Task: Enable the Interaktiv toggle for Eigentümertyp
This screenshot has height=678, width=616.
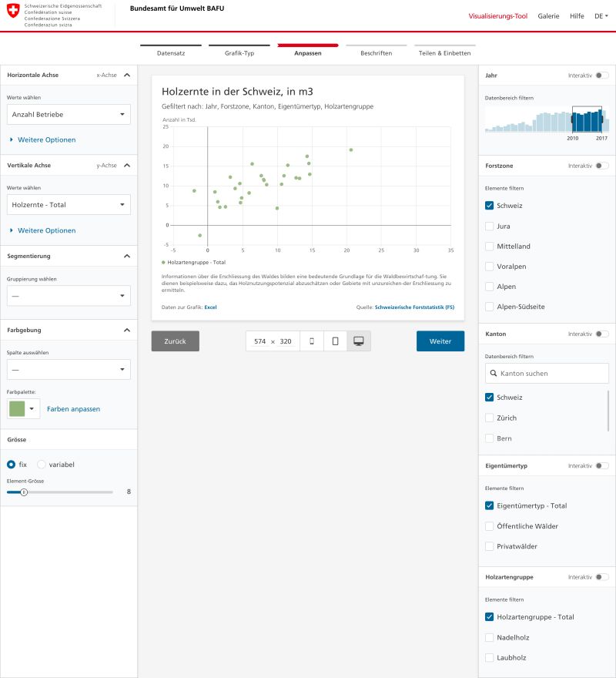Action: pos(603,465)
